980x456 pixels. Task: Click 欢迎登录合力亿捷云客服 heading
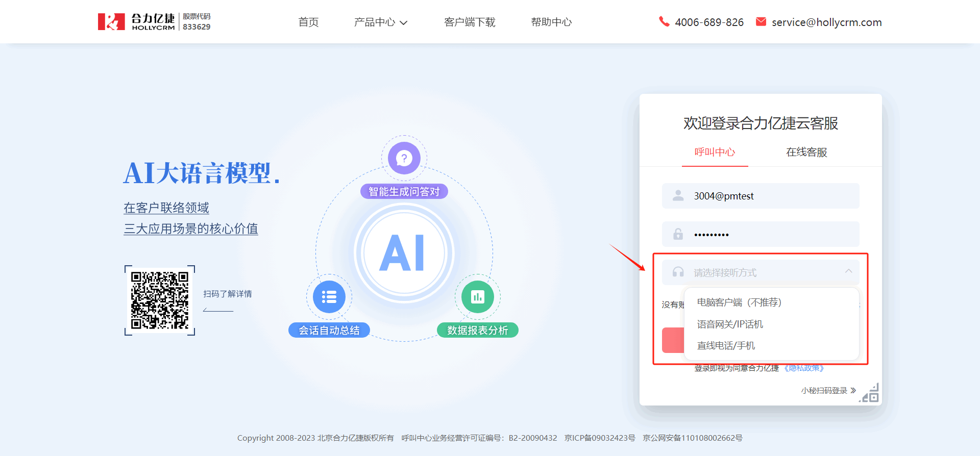click(x=761, y=123)
